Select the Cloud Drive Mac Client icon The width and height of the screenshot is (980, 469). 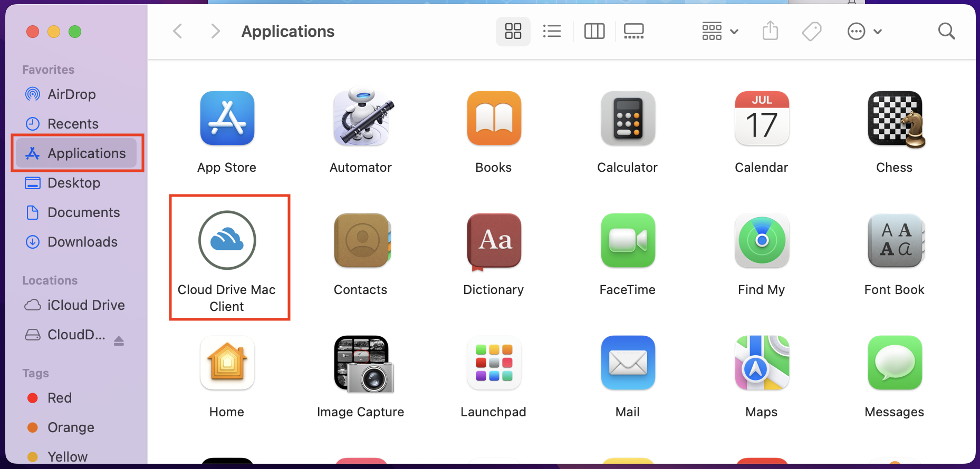click(x=227, y=240)
